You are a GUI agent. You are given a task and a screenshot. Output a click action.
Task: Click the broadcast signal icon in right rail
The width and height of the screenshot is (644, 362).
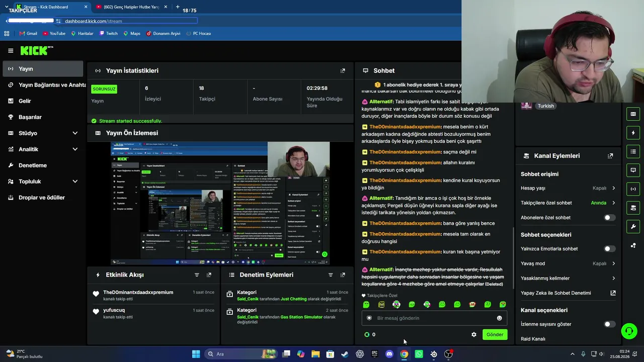coord(633,189)
